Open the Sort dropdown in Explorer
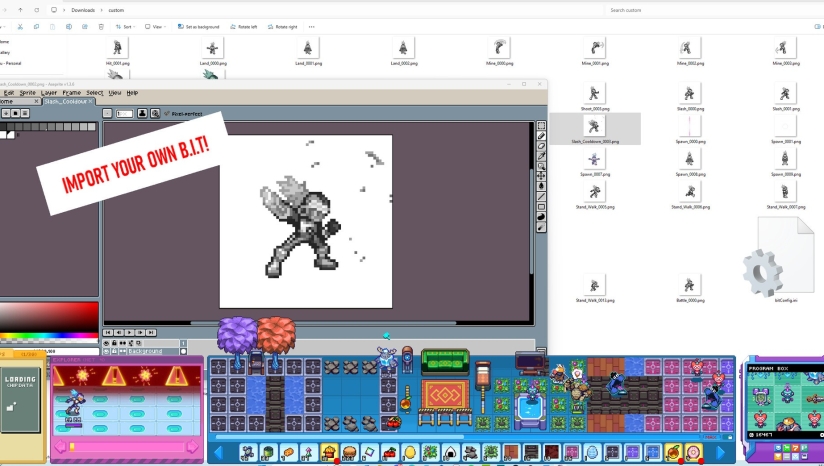Viewport: 824px width, 466px height. click(127, 27)
